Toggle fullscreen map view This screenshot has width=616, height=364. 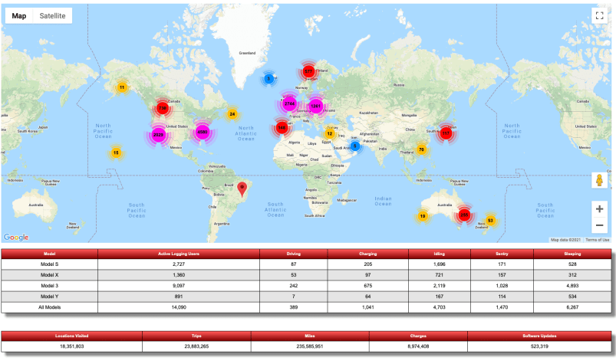point(599,15)
